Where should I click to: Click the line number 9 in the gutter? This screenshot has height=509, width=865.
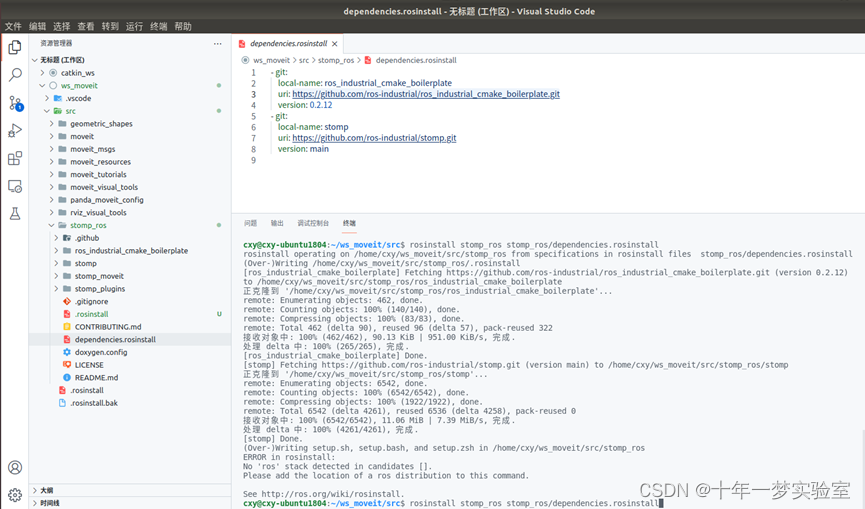click(253, 160)
